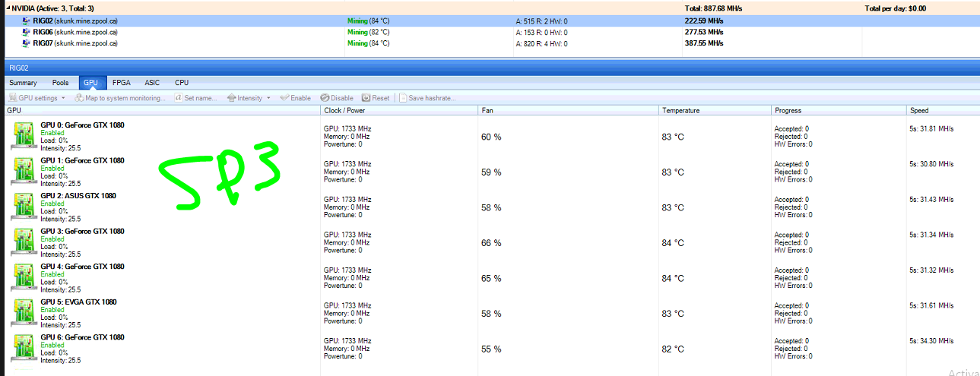
Task: Sort by Fan column header
Action: tap(569, 111)
